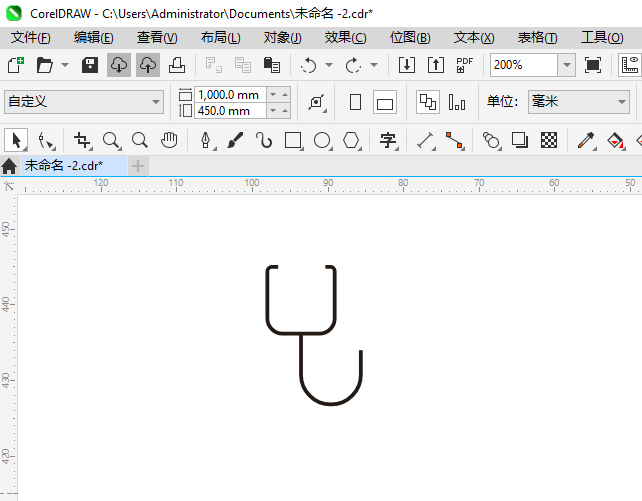Select the Dimension line tool
The image size is (642, 501).
[425, 140]
